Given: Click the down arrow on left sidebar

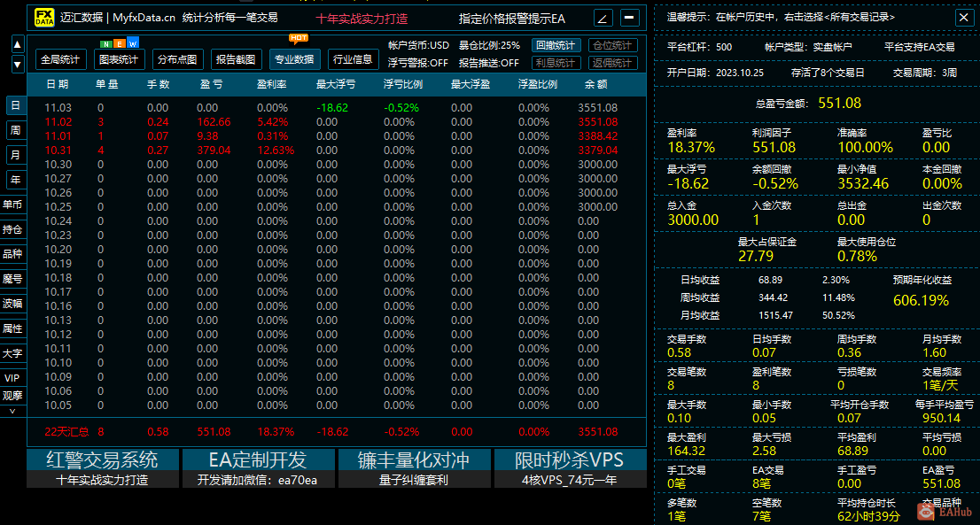Looking at the screenshot, I should pyautogui.click(x=18, y=64).
